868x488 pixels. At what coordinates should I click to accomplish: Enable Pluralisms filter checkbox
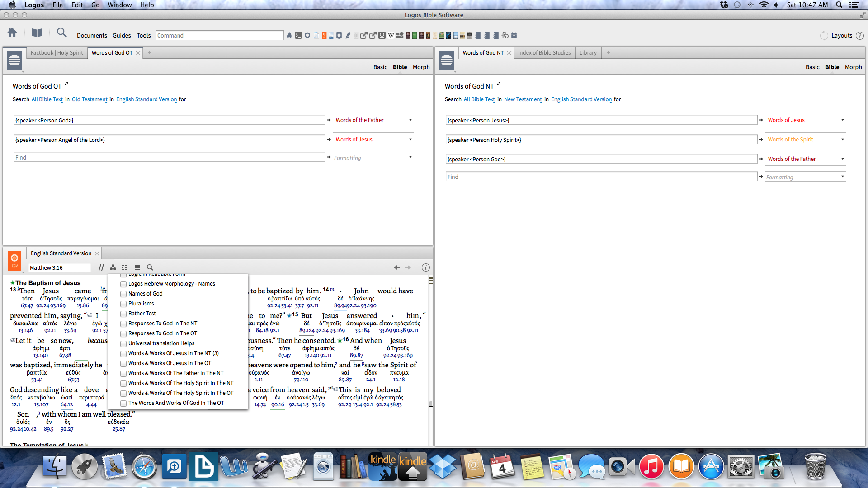[x=123, y=304]
